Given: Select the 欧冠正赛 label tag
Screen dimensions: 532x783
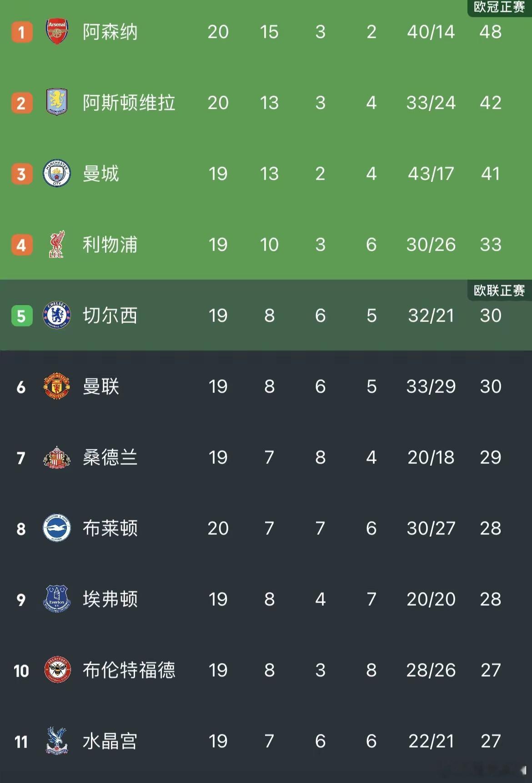Looking at the screenshot, I should tap(499, 7).
